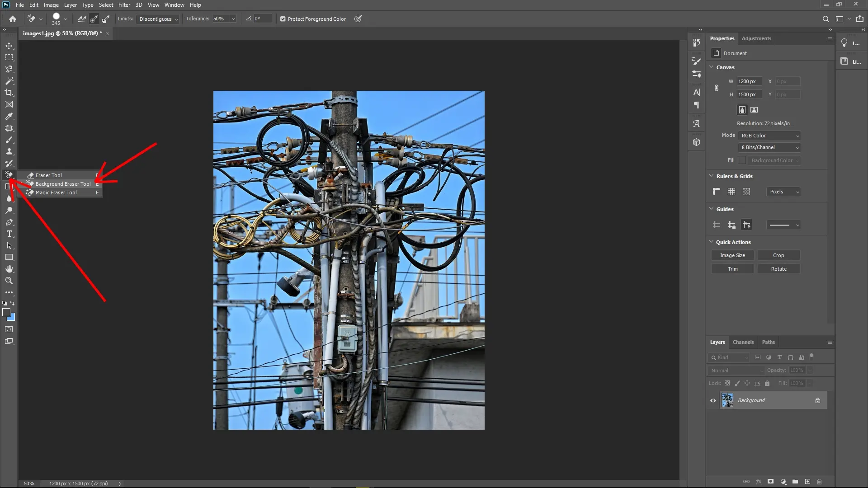Image resolution: width=868 pixels, height=488 pixels.
Task: Select the Horizontal Type tool
Action: point(9,234)
